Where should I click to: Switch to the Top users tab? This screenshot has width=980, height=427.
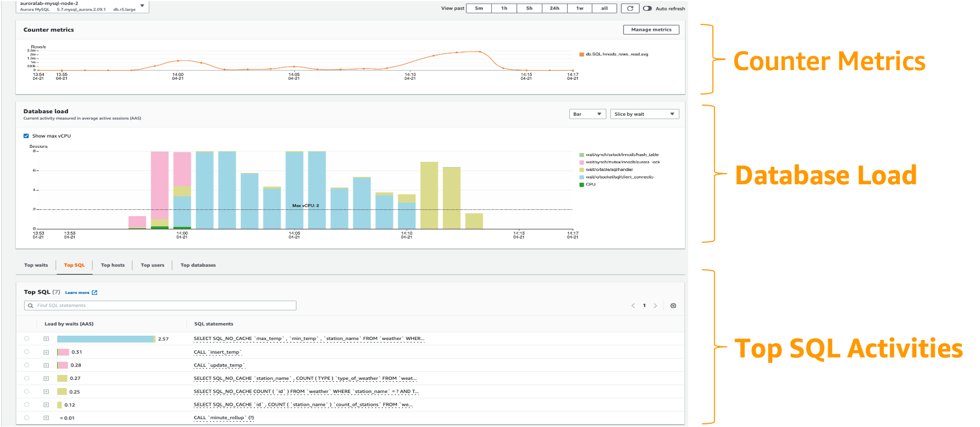[152, 265]
